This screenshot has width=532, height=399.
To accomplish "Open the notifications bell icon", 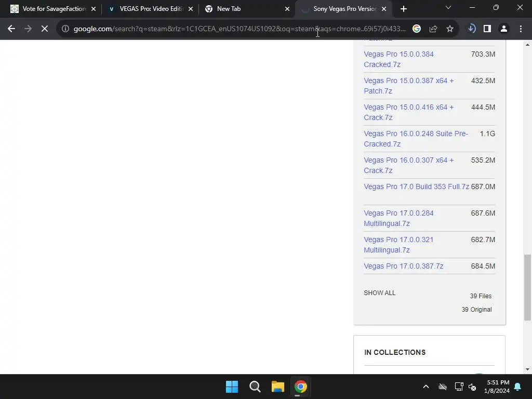I will tap(518, 387).
